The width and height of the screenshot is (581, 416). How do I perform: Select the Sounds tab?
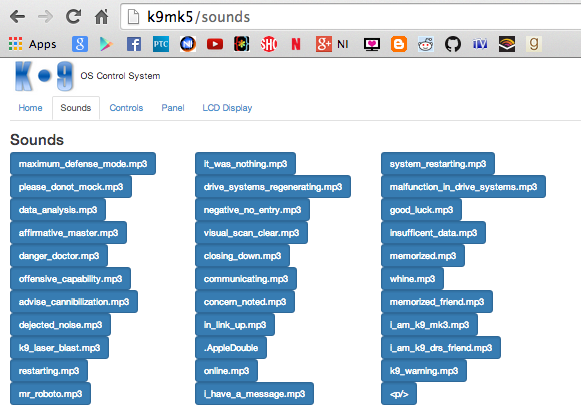(76, 108)
